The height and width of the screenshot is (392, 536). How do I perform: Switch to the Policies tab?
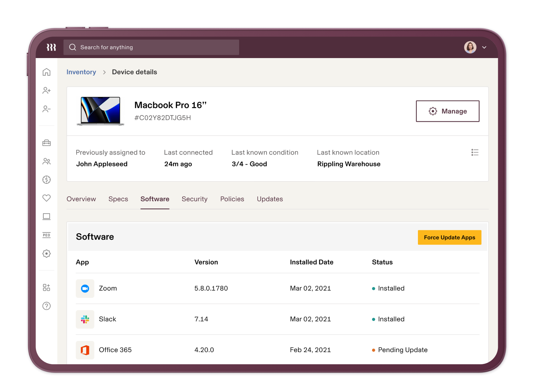(232, 199)
